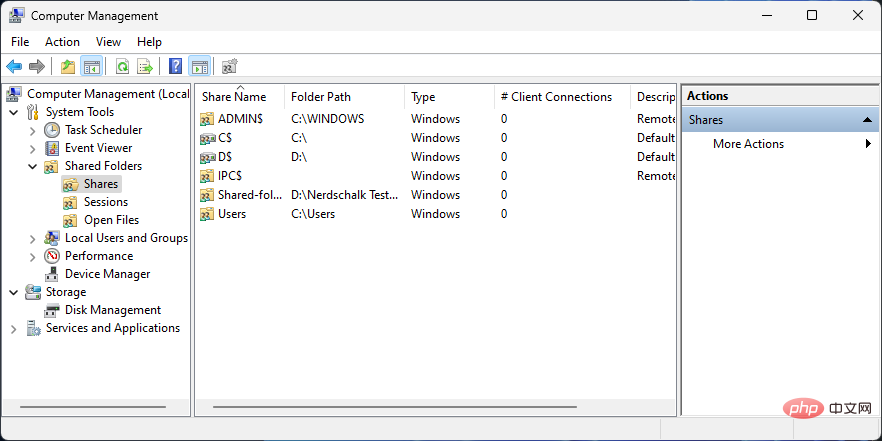
Task: Click the C:\WINDOWS folder path cell
Action: pos(327,119)
